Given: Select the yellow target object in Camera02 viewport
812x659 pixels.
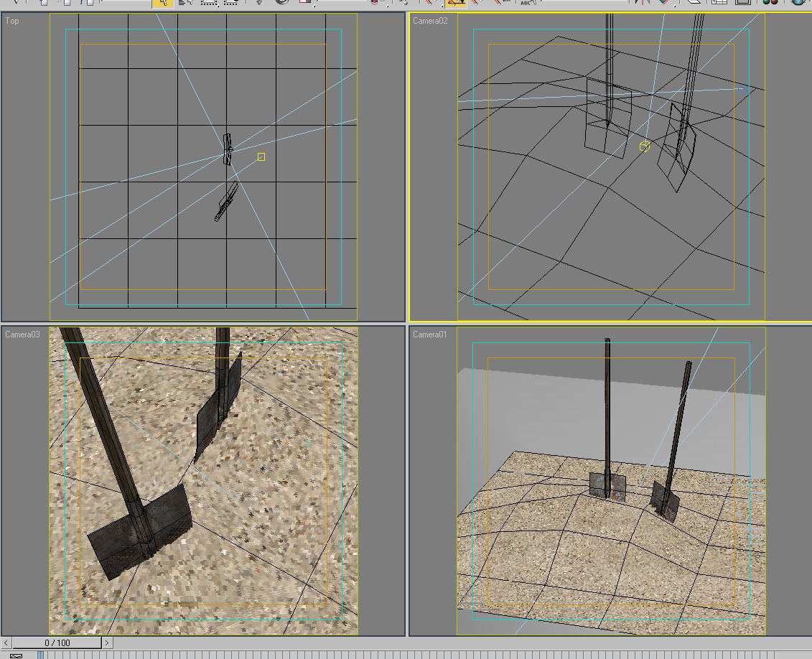Looking at the screenshot, I should [x=645, y=146].
